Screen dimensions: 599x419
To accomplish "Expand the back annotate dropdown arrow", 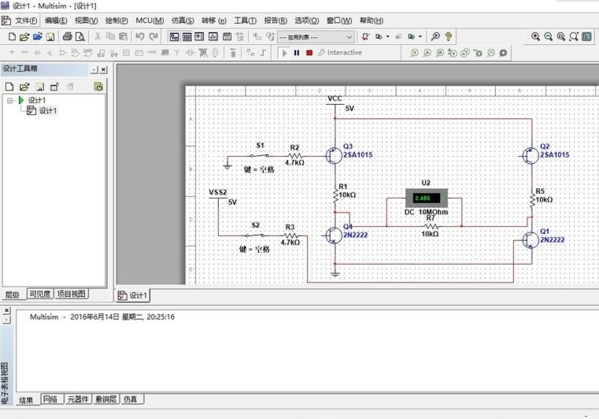I will [x=388, y=37].
